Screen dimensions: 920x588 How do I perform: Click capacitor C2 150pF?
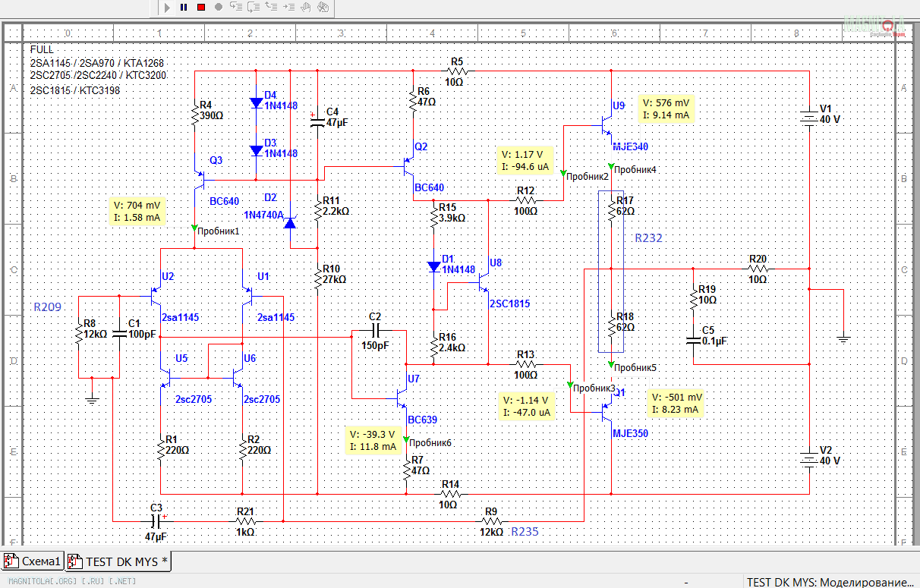[x=376, y=331]
